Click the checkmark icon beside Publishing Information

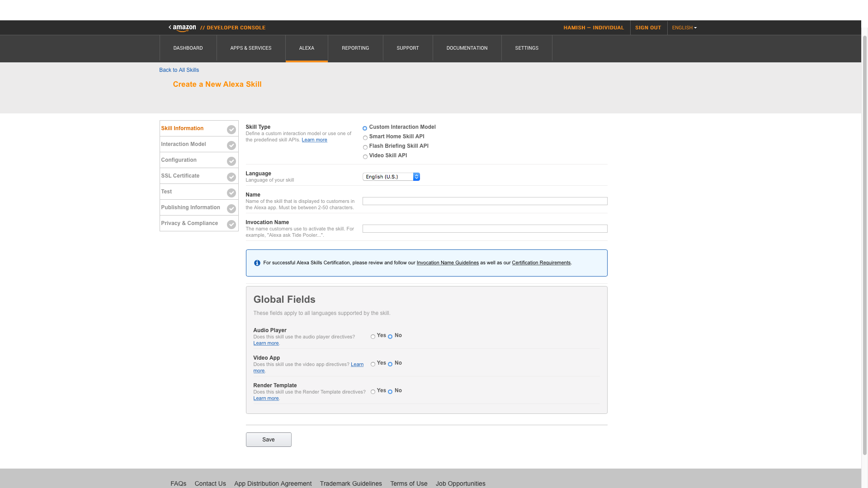click(x=231, y=209)
